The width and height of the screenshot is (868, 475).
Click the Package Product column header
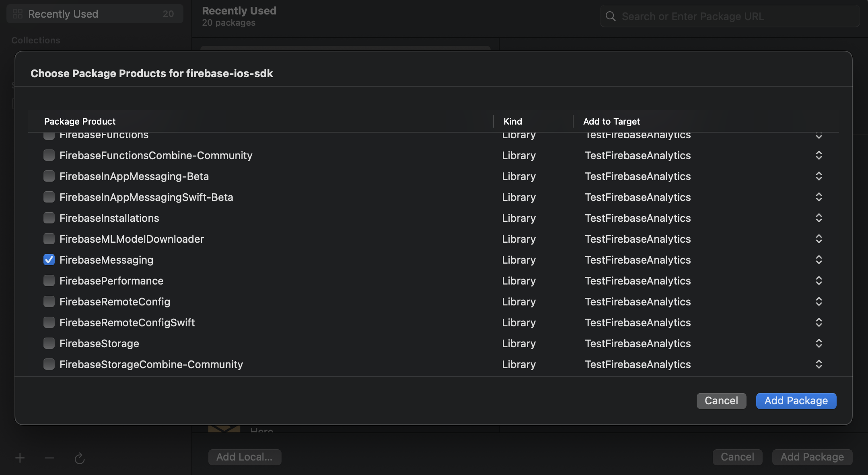[80, 121]
